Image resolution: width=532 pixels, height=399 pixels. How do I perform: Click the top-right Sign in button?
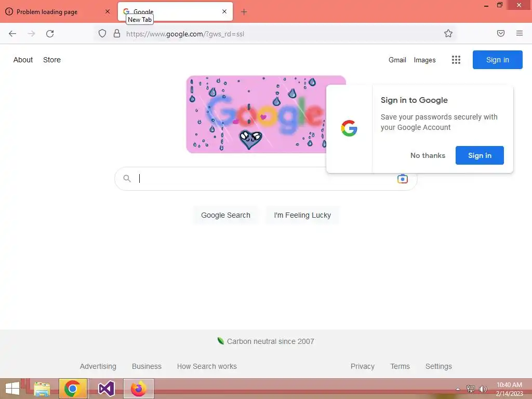click(x=497, y=60)
